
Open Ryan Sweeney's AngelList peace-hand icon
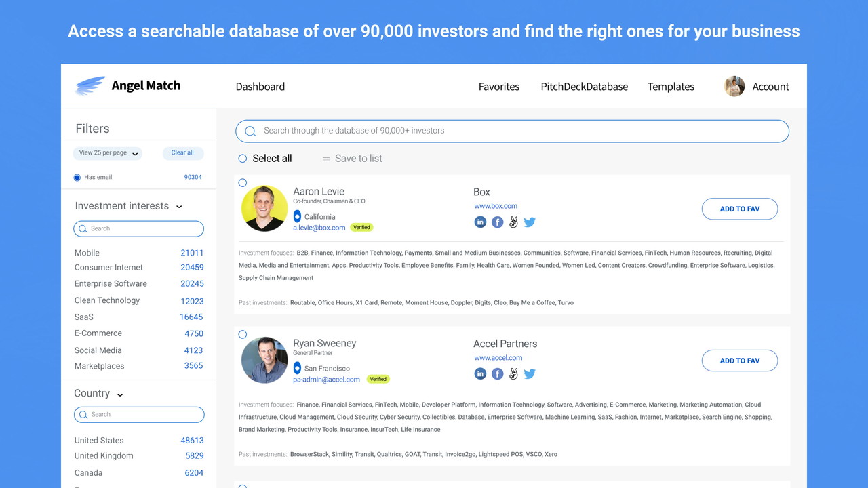[513, 373]
